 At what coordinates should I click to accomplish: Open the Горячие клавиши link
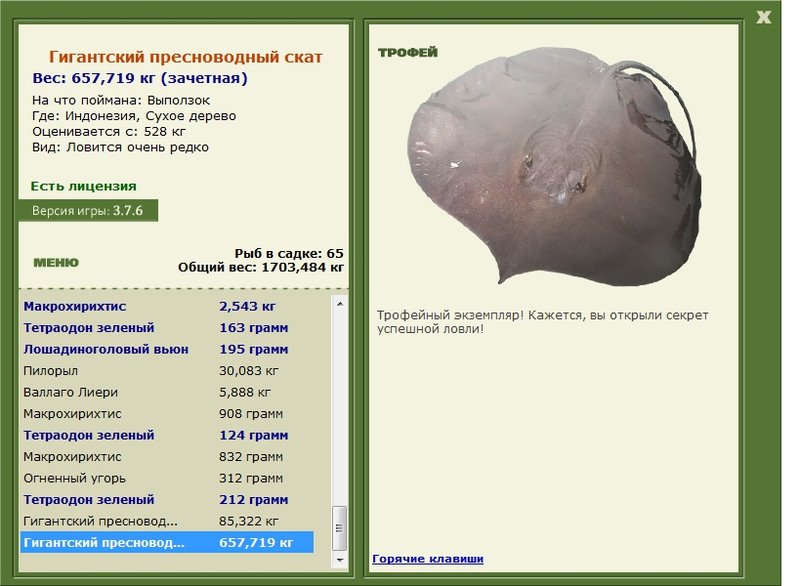click(428, 558)
